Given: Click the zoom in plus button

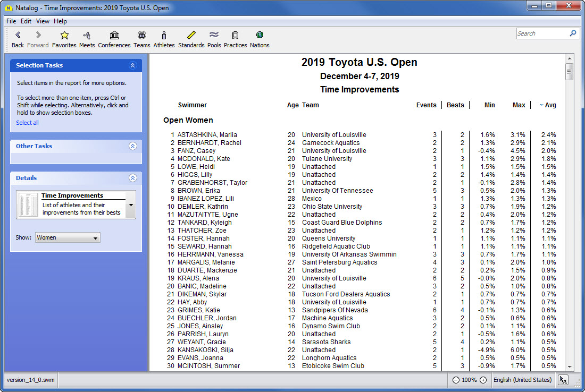Looking at the screenshot, I should pyautogui.click(x=483, y=380).
